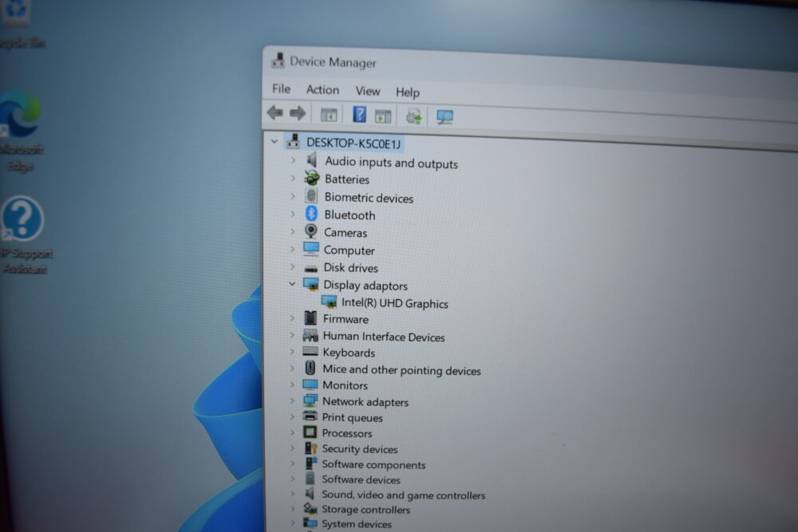Expand Sound, video and game controllers
Screen dimensions: 798x532
point(292,494)
